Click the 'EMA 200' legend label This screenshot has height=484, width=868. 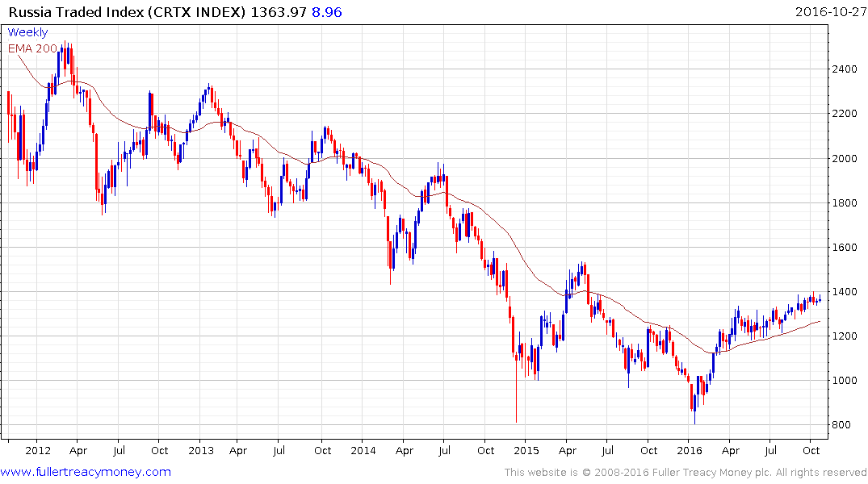32,48
